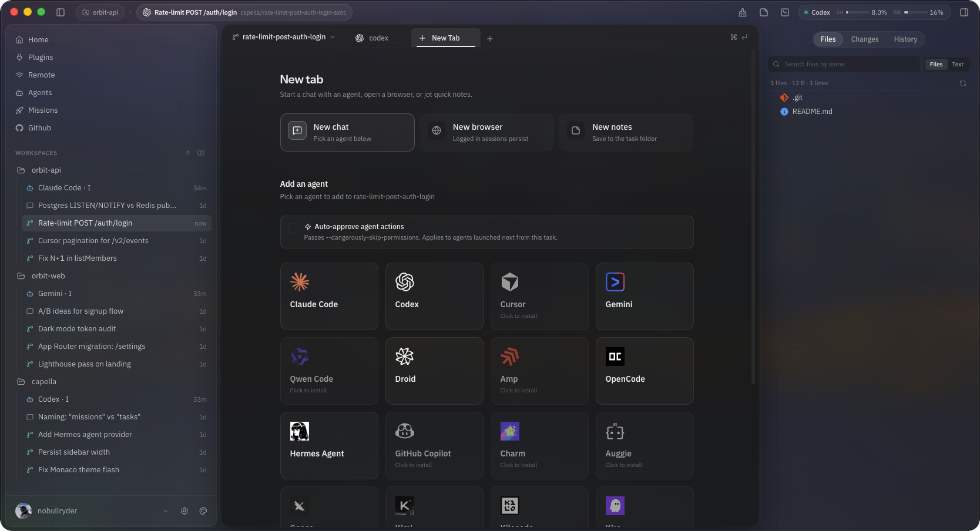Choose the Gemini agent icon

615,282
